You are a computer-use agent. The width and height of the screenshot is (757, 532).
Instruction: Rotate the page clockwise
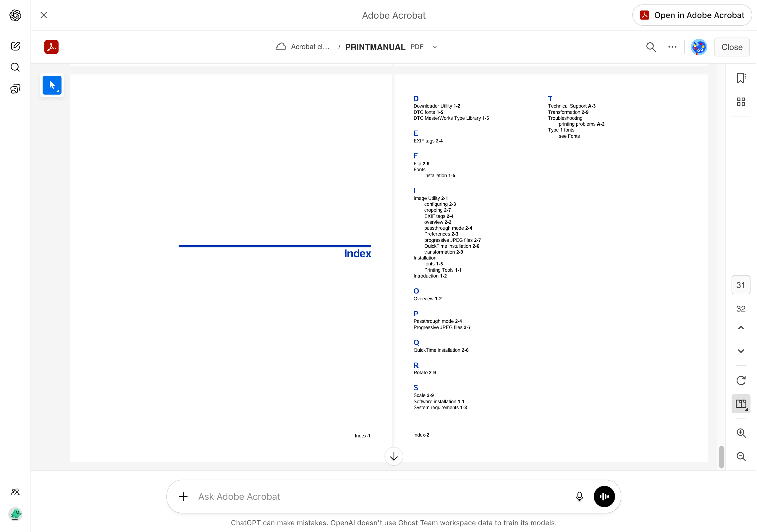(740, 380)
